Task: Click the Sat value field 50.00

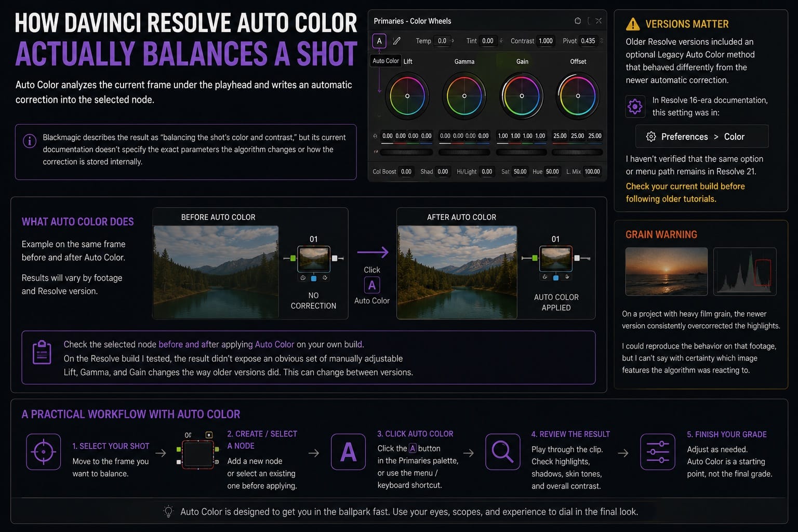Action: point(520,172)
